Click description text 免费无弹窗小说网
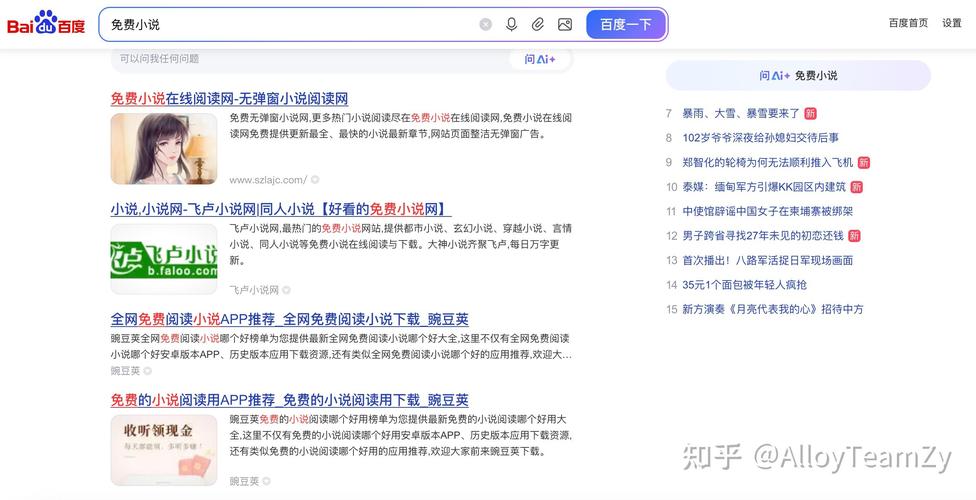 [400, 125]
